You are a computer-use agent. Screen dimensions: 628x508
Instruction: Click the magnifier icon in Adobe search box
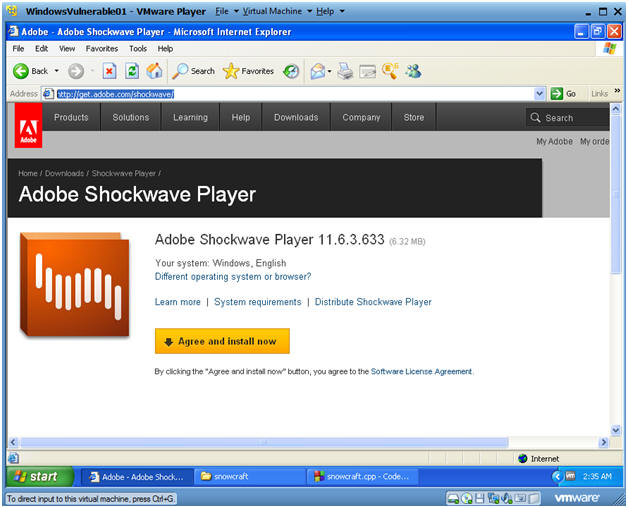tap(535, 118)
